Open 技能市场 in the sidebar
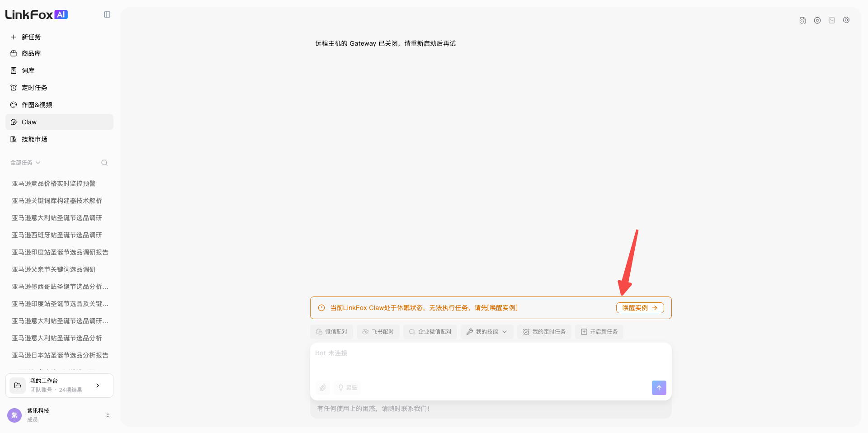 (59, 139)
